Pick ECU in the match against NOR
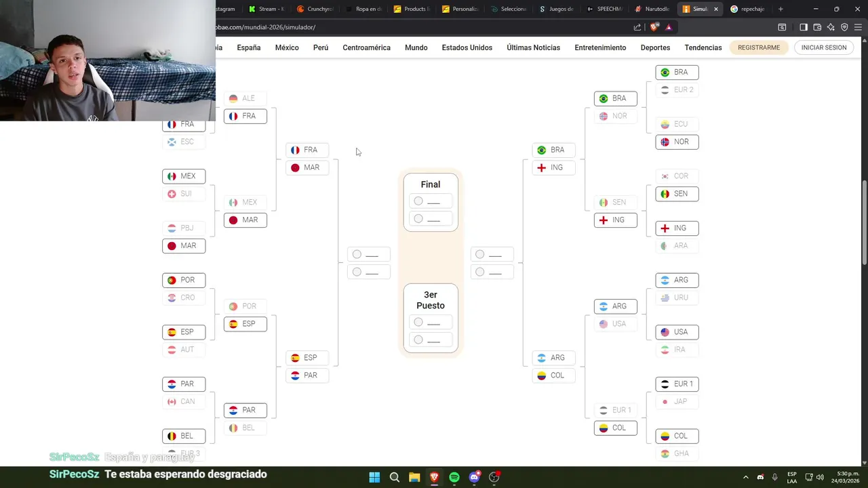 tap(677, 124)
